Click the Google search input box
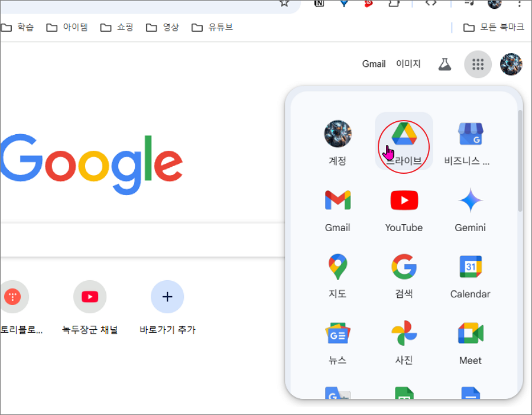 click(x=142, y=240)
